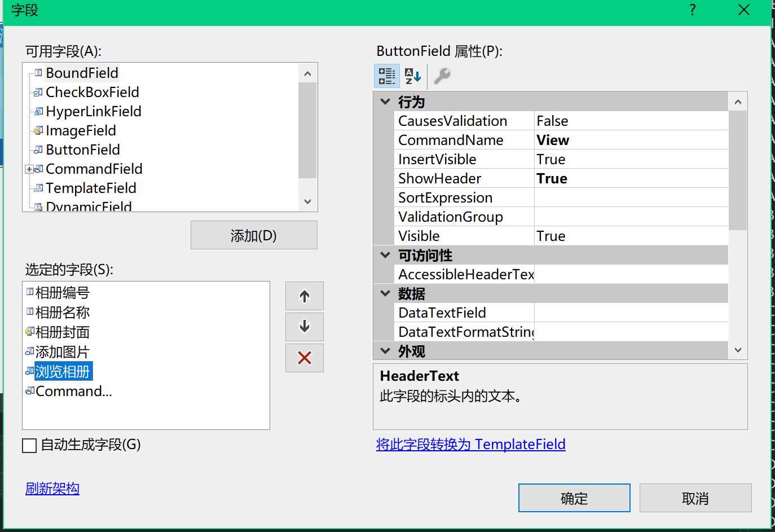Image resolution: width=775 pixels, height=532 pixels.
Task: Select the SortExpression property name
Action: [x=446, y=197]
